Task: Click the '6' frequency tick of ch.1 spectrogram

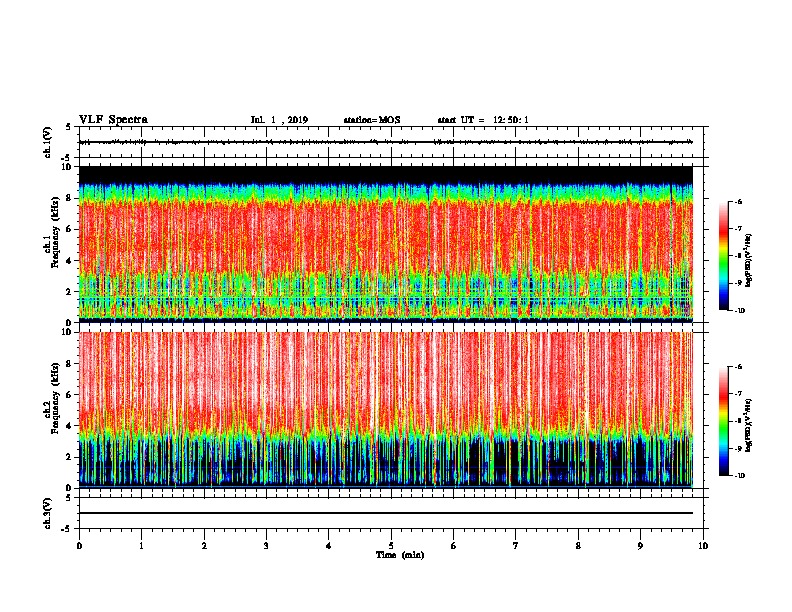Action: (x=69, y=229)
